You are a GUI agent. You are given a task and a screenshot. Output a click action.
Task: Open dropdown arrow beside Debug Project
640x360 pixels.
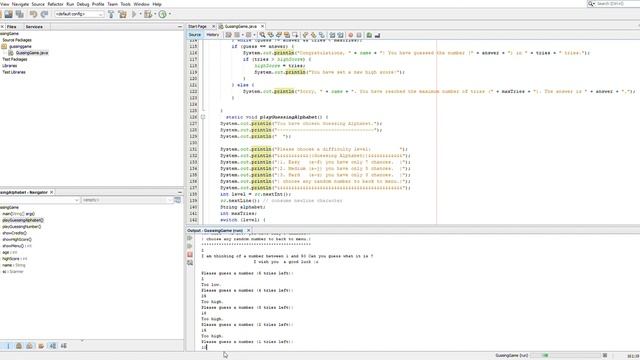[x=155, y=14]
